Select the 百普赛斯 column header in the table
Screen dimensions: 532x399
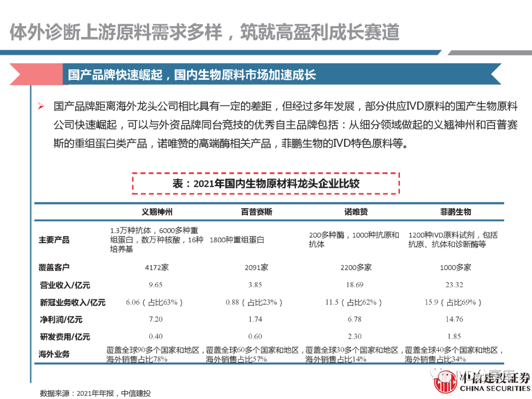click(256, 211)
